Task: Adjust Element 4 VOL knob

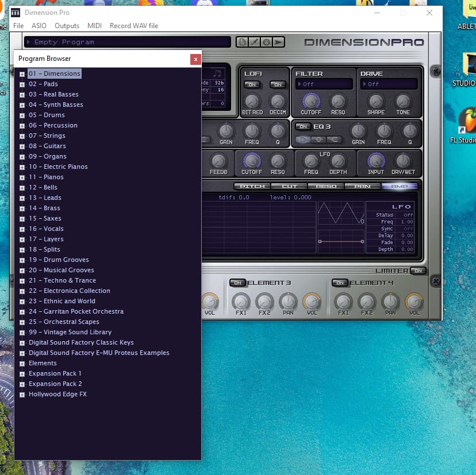Action: (414, 302)
